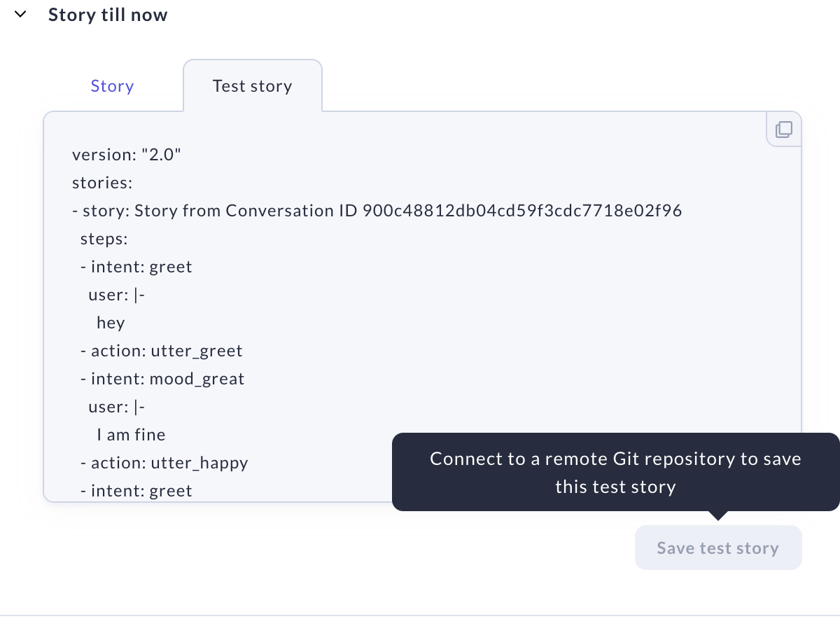Click user: |- line above I am fine
The image size is (840, 619).
(116, 407)
